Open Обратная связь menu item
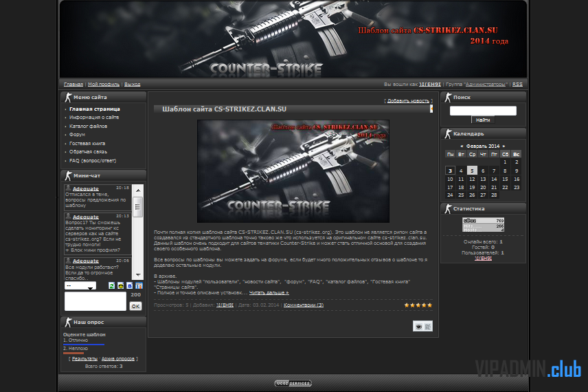588x392 pixels. pyautogui.click(x=88, y=152)
